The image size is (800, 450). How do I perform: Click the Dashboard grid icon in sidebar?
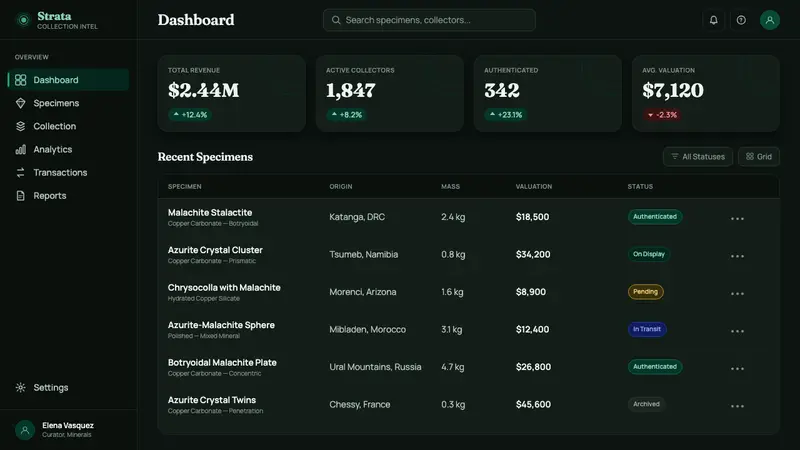tap(20, 80)
